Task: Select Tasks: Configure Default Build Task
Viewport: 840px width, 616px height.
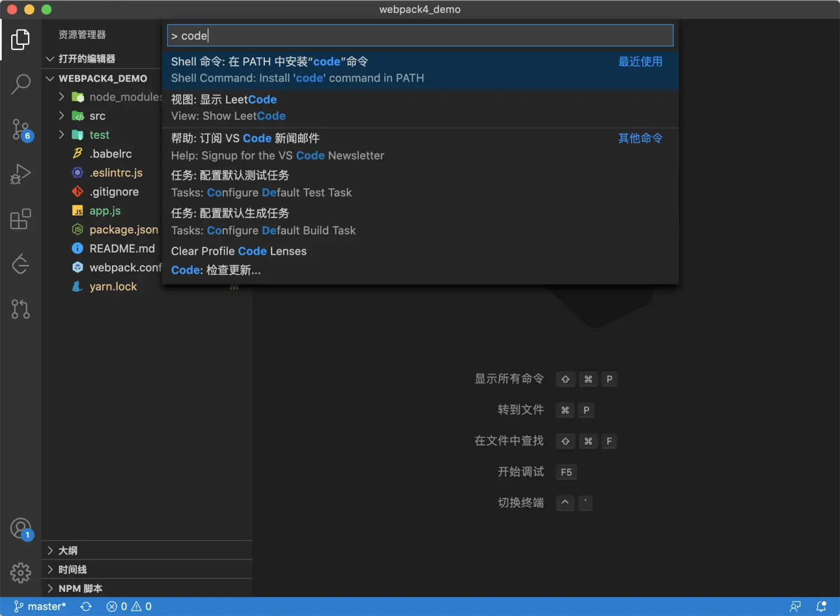Action: 420,222
